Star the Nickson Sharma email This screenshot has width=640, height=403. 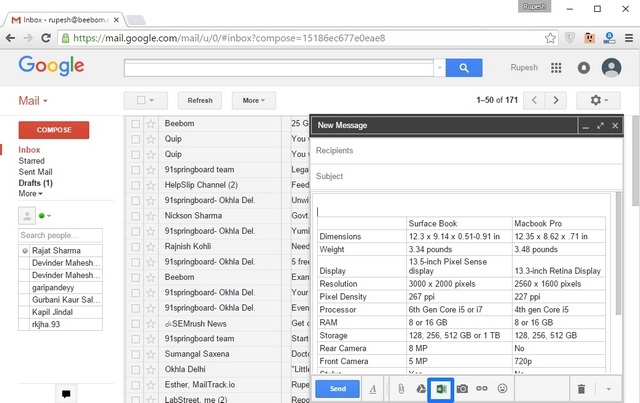151,216
